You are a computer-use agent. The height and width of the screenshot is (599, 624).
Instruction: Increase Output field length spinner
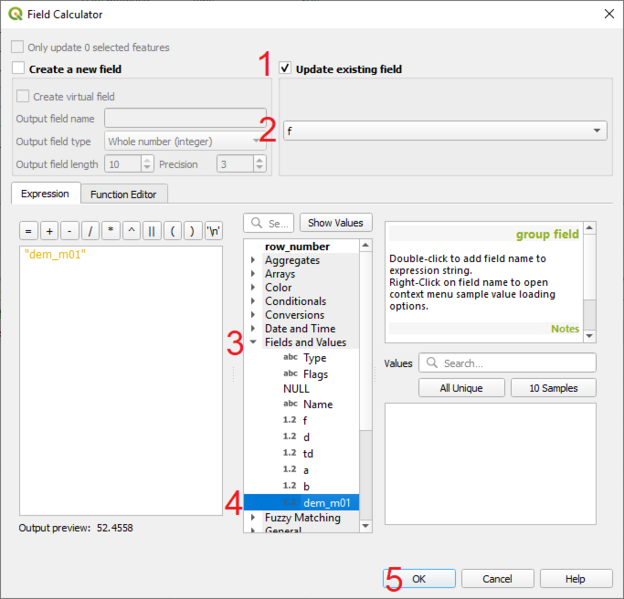click(x=147, y=160)
